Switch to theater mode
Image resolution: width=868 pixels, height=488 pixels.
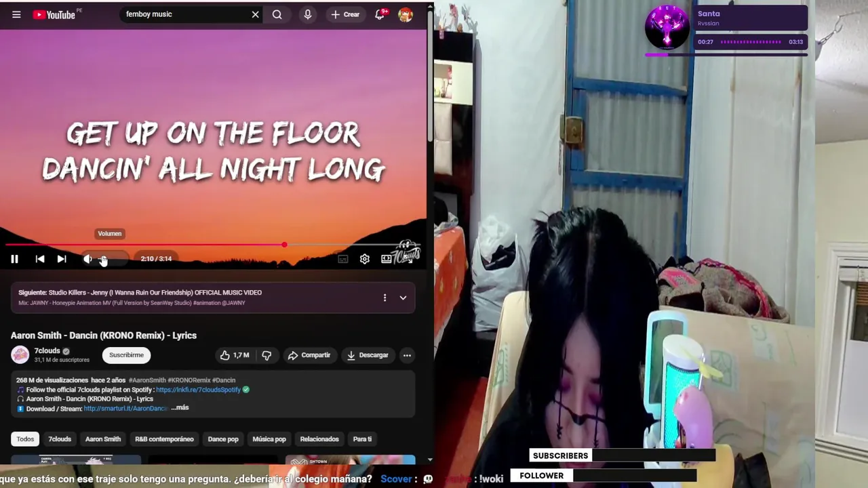pyautogui.click(x=386, y=259)
